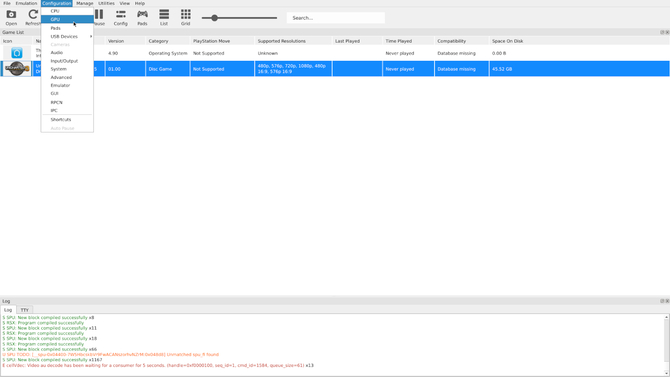The height and width of the screenshot is (377, 670).
Task: Choose Advanced menu entry
Action: (x=67, y=77)
